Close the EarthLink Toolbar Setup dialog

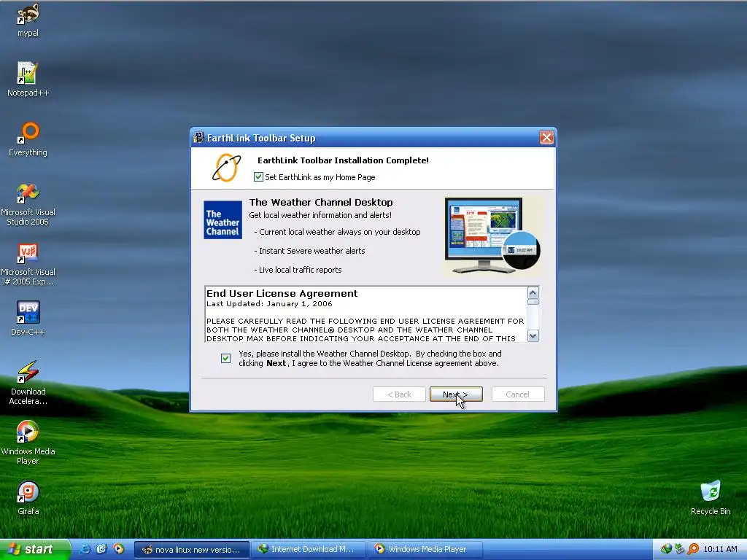point(546,138)
